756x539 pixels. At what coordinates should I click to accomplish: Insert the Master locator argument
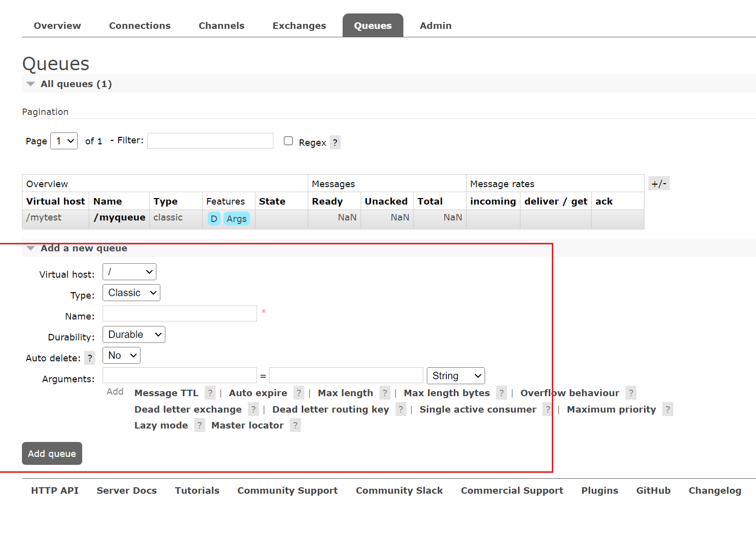tap(248, 426)
